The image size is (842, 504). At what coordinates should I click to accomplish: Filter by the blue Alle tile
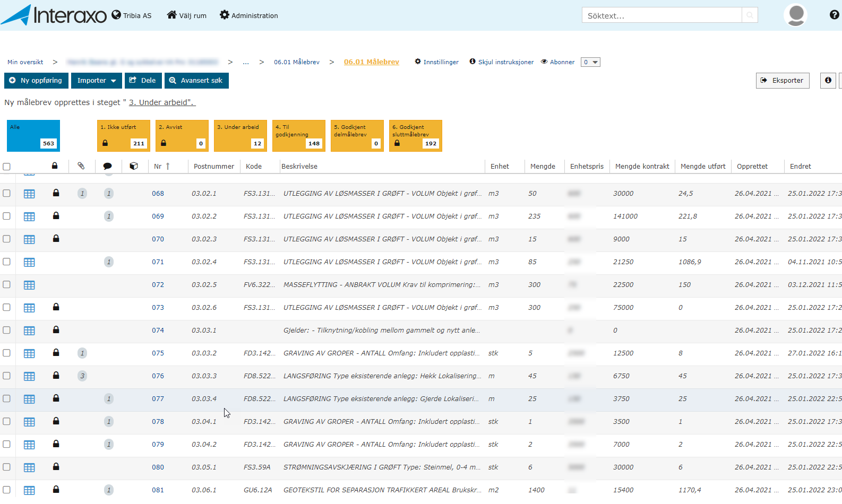(33, 136)
